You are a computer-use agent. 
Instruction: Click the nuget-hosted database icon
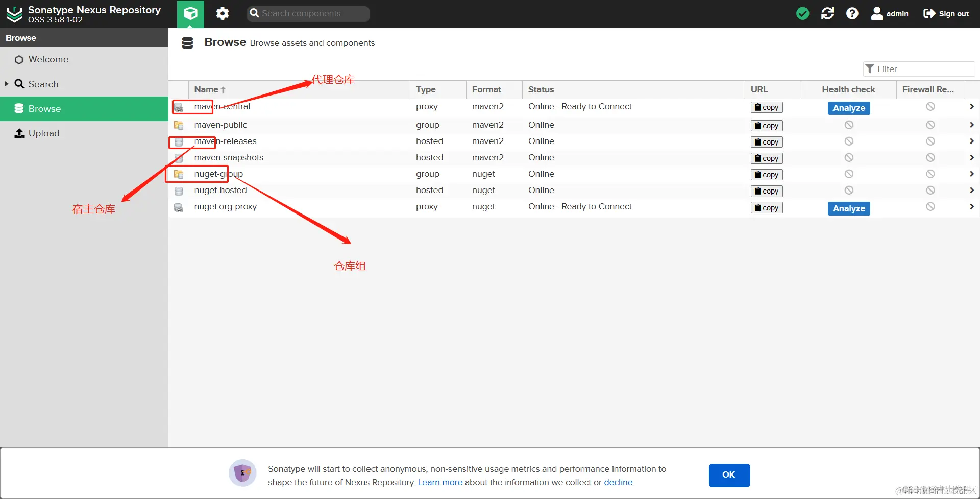(179, 191)
